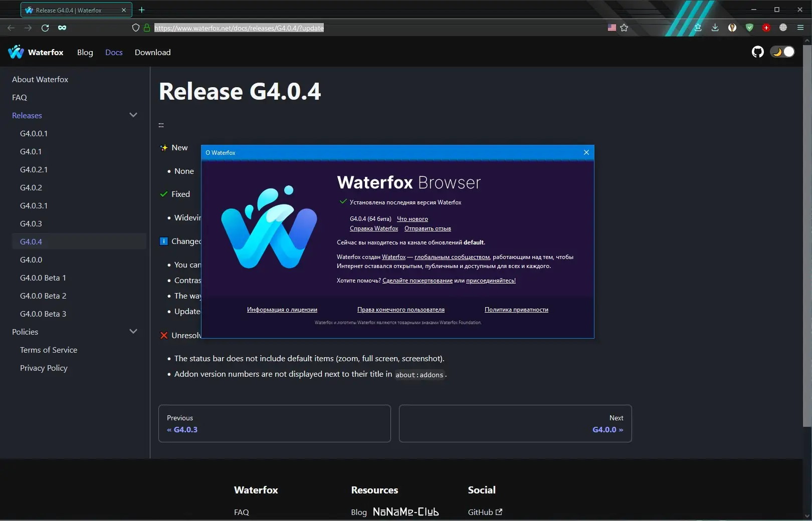Screen dimensions: 812x521
Task: Open release G4.0.0 in sidebar list
Action: 31,260
